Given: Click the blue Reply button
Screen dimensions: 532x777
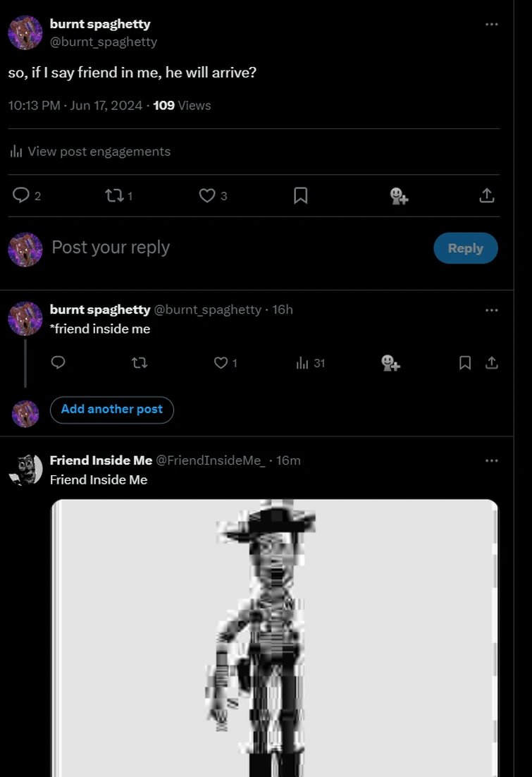Looking at the screenshot, I should click(x=465, y=248).
